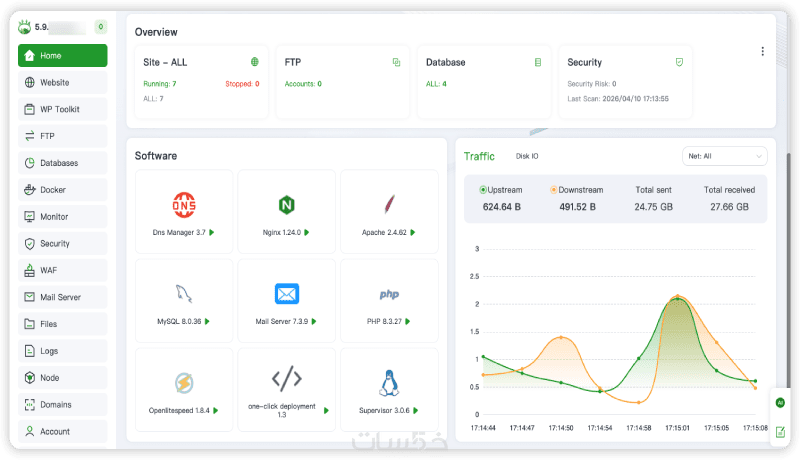Click the Database ALL: 4 link
This screenshot has height=460, width=800.
pyautogui.click(x=436, y=84)
